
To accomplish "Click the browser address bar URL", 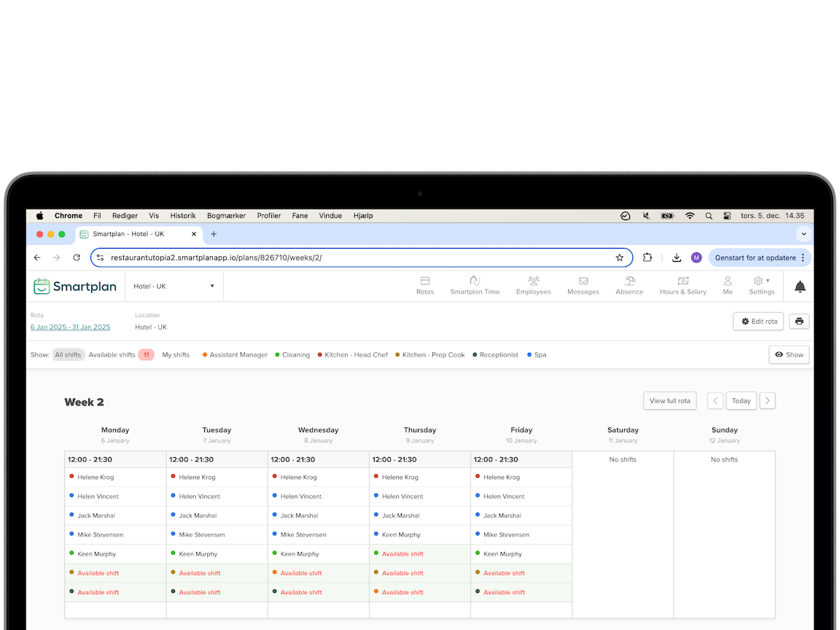I will (216, 257).
